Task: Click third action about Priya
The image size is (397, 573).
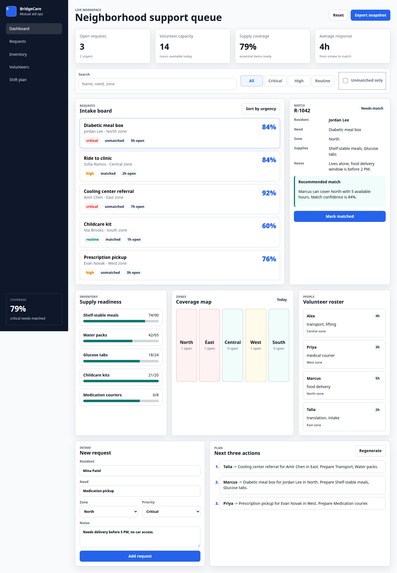Action: (x=302, y=504)
